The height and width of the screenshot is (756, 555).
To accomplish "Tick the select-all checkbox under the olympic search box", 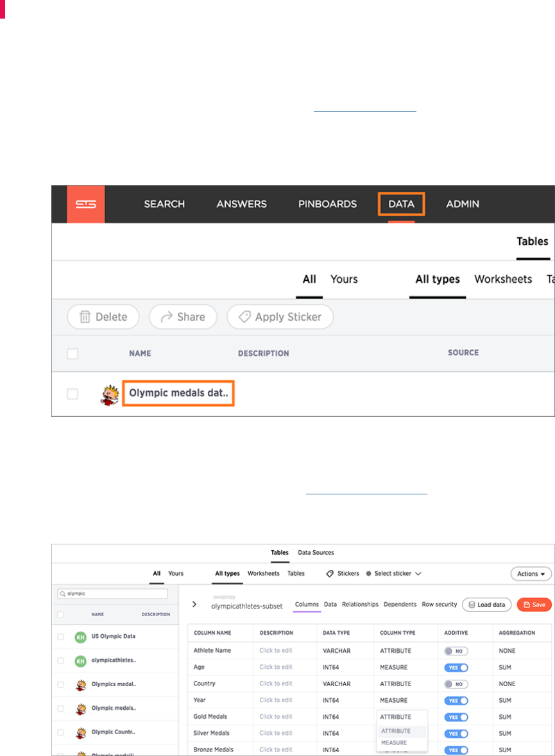I will [60, 614].
